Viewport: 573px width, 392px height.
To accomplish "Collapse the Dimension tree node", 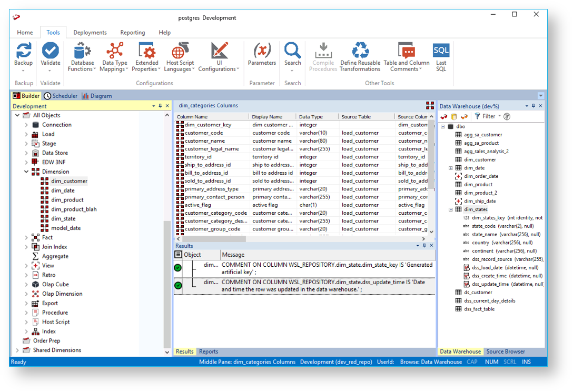I will (x=26, y=172).
